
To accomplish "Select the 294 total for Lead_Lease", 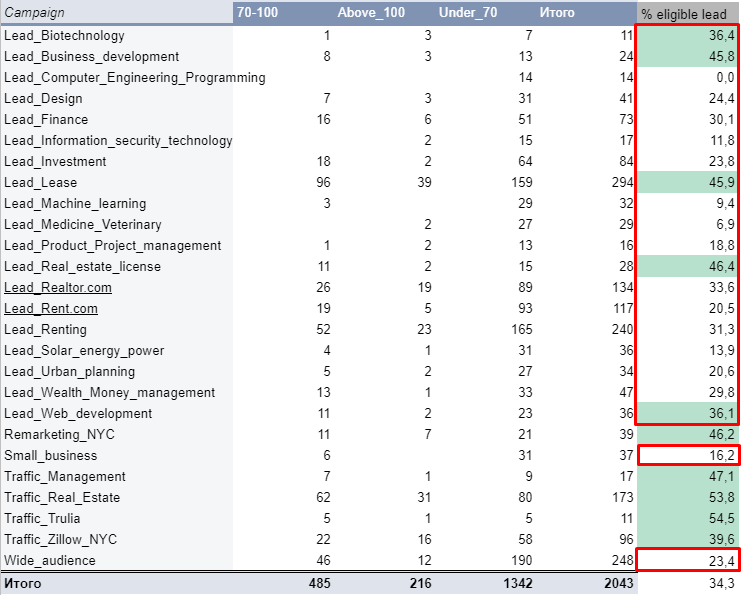I will tap(587, 182).
